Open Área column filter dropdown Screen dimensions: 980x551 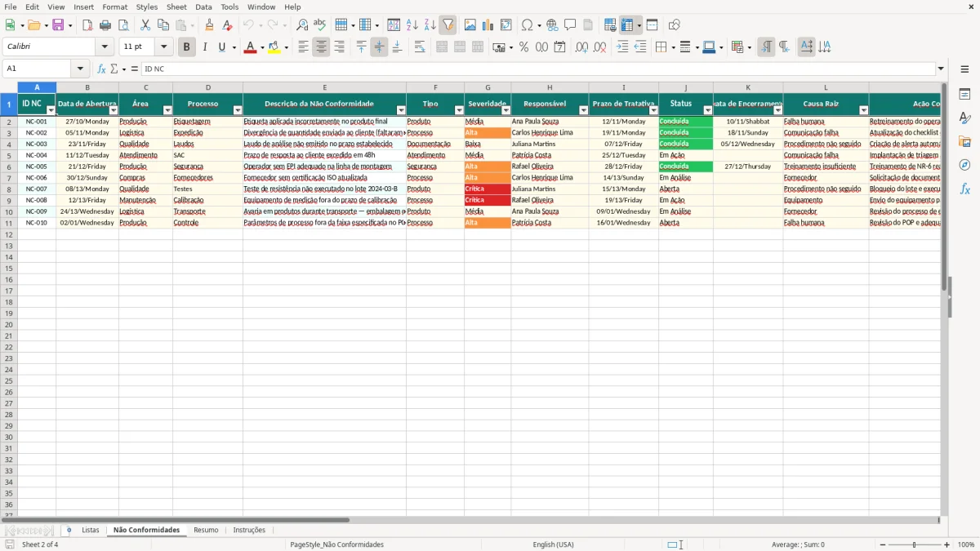point(167,110)
